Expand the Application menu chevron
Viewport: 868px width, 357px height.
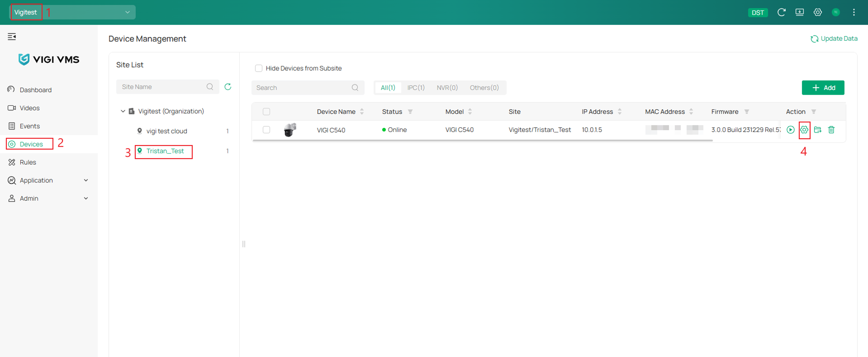pyautogui.click(x=86, y=180)
